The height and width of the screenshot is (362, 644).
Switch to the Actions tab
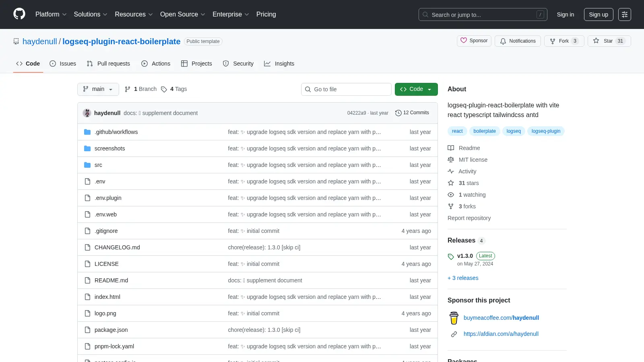(156, 64)
